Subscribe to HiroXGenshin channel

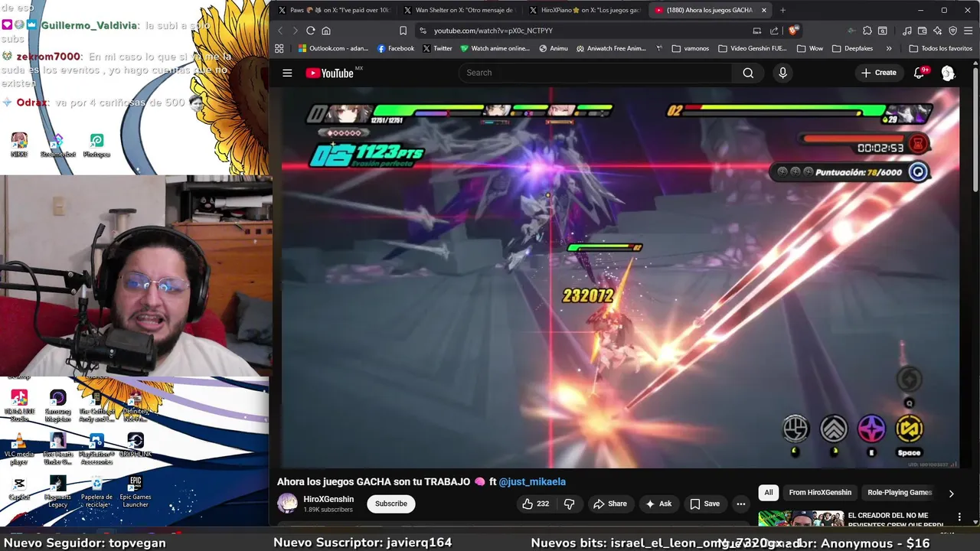tap(391, 504)
